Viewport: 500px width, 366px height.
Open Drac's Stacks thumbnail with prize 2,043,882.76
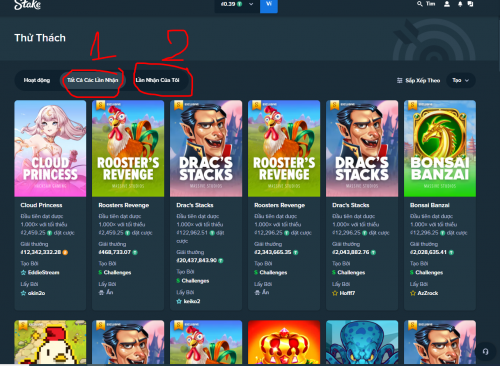point(362,148)
